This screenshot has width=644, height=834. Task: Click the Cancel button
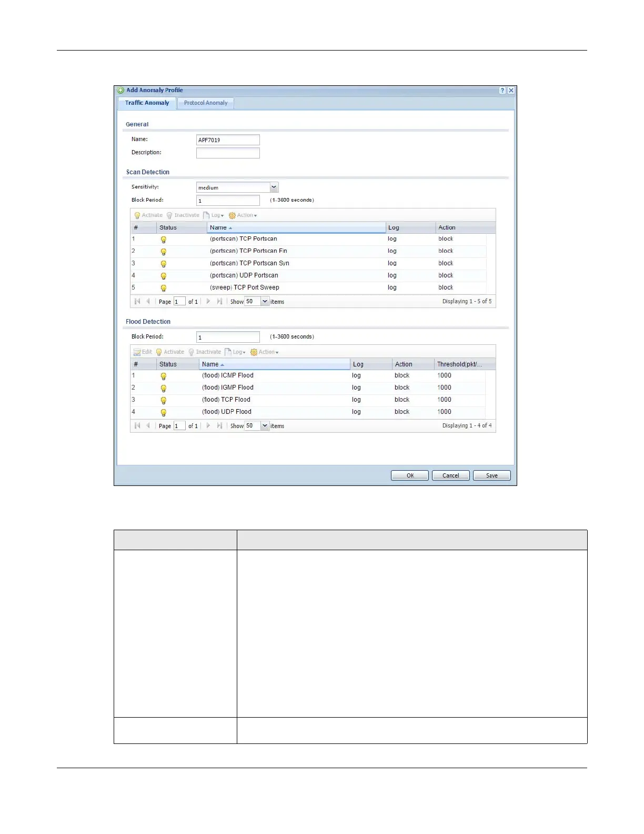(451, 475)
